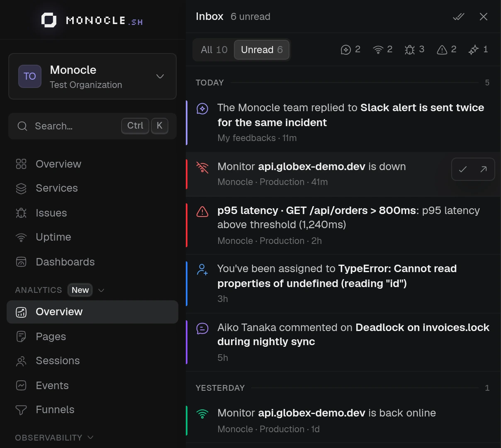This screenshot has width=501, height=448.
Task: Filter inbox by alerts triangle icon
Action: pyautogui.click(x=447, y=50)
